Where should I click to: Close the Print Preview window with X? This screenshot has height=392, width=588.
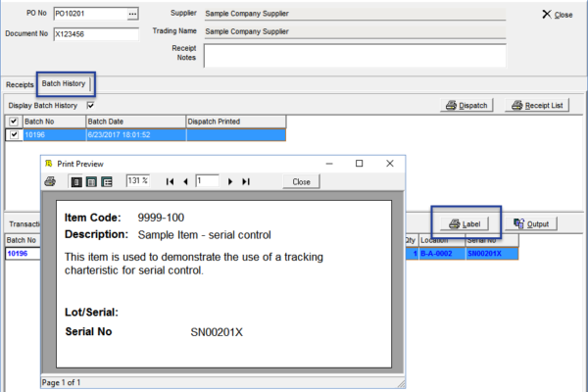pos(390,164)
